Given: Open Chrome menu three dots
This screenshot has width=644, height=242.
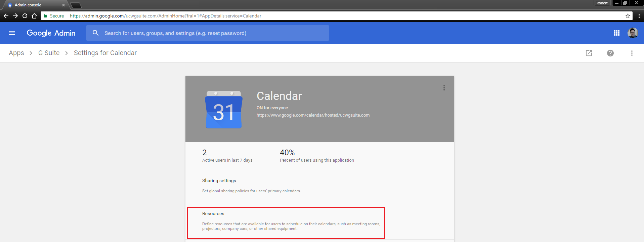Looking at the screenshot, I should (639, 16).
